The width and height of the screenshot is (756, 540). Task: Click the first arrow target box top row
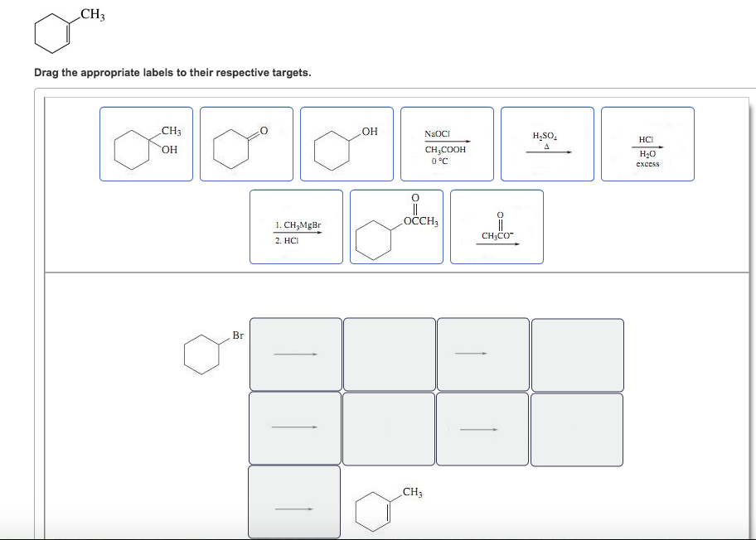[294, 354]
